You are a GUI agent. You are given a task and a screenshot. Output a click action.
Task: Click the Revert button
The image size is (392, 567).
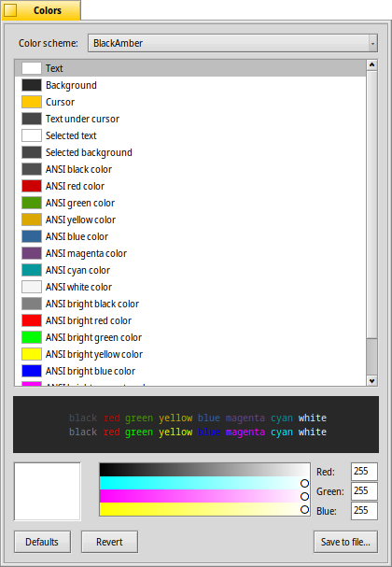109,542
